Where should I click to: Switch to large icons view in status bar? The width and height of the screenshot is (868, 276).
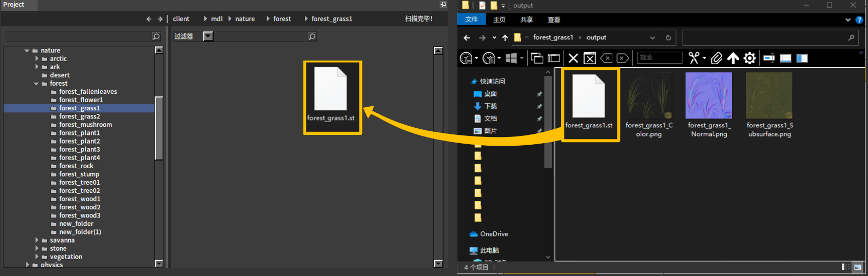[857, 267]
